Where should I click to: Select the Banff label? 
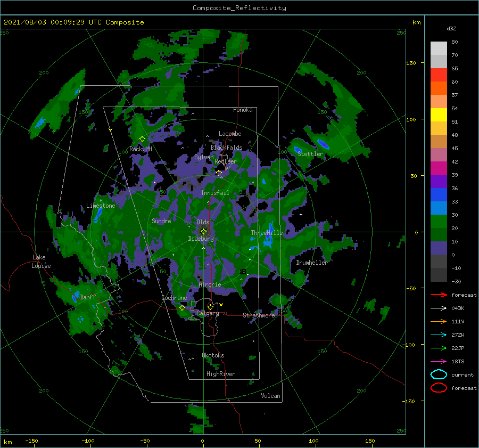point(88,297)
